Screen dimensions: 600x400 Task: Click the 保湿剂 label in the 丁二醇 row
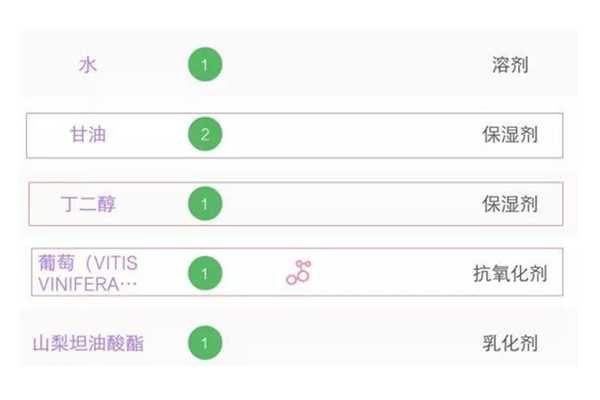510,204
